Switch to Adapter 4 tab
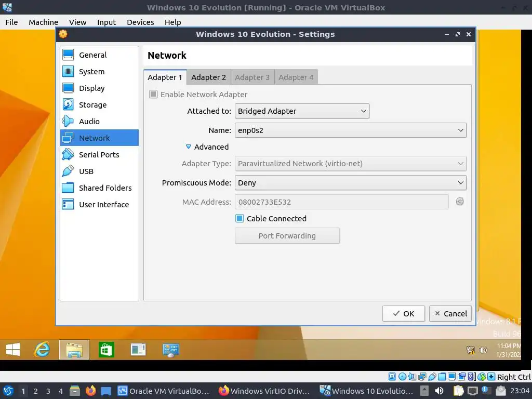This screenshot has height=399, width=532. [x=296, y=77]
